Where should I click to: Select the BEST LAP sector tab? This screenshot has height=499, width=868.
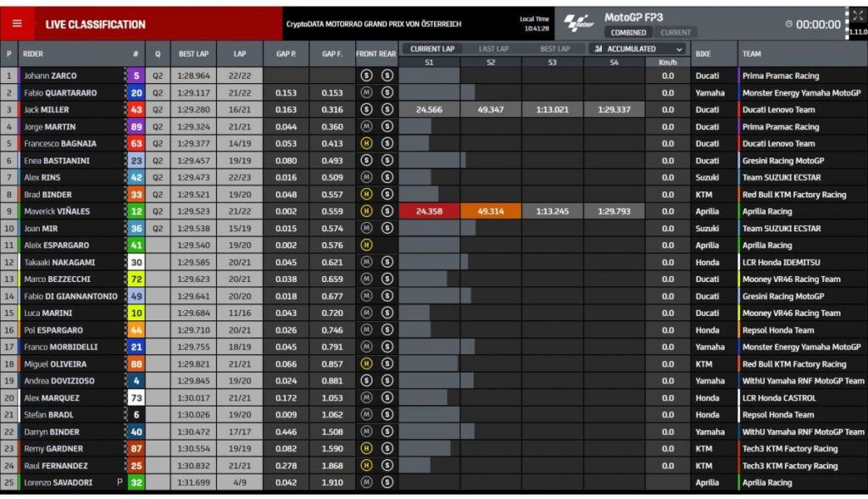(554, 48)
